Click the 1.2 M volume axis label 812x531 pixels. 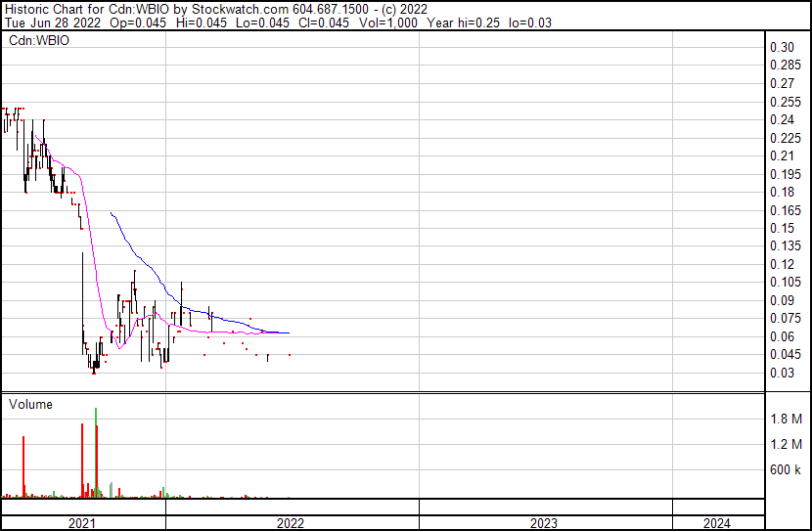[x=786, y=445]
